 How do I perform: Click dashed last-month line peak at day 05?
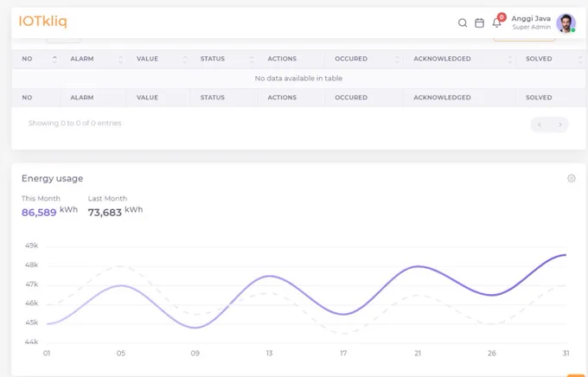coord(120,266)
